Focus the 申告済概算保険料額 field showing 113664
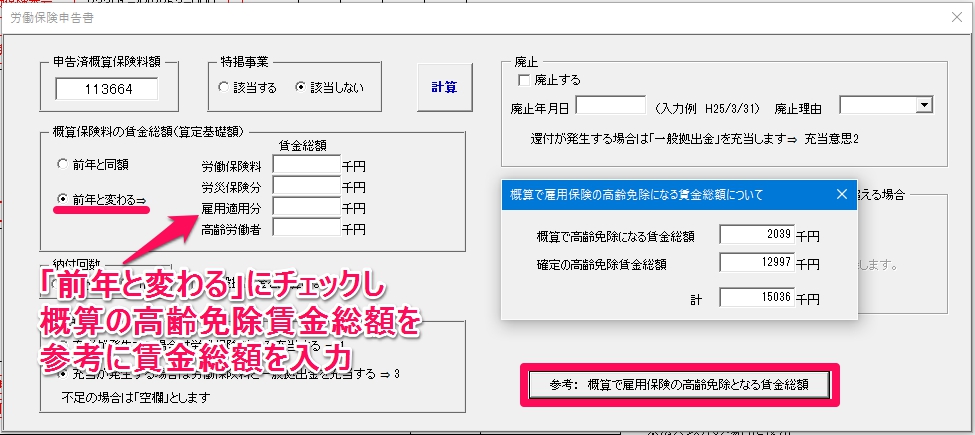 tap(107, 89)
